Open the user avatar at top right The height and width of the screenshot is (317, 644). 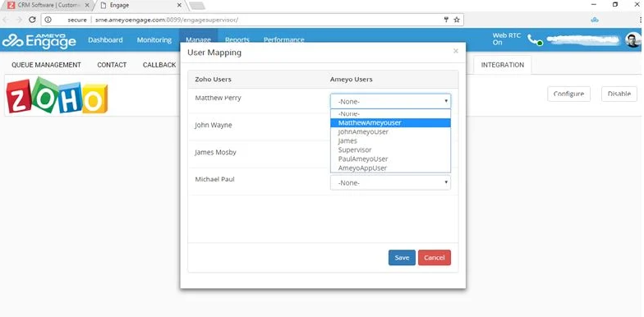coord(632,39)
